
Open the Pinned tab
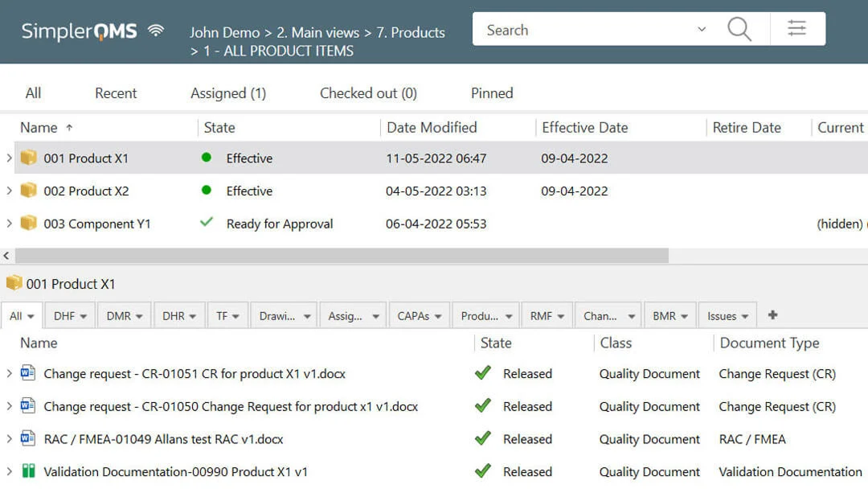click(x=491, y=92)
